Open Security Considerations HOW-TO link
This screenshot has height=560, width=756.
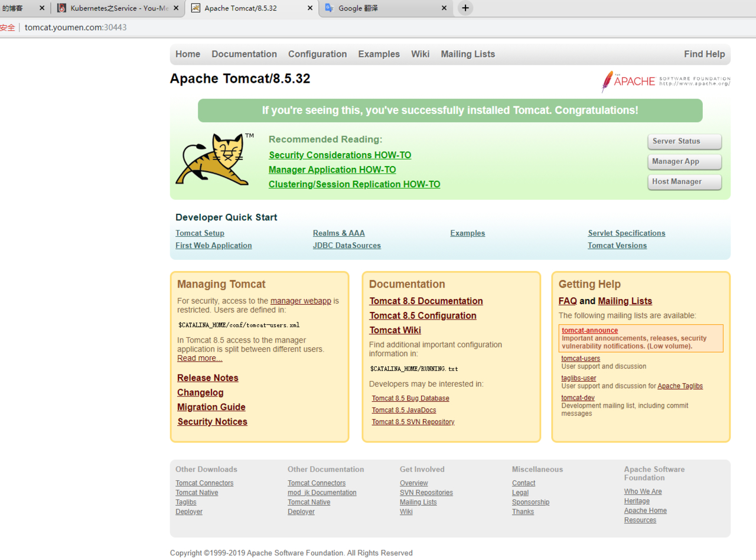click(340, 155)
